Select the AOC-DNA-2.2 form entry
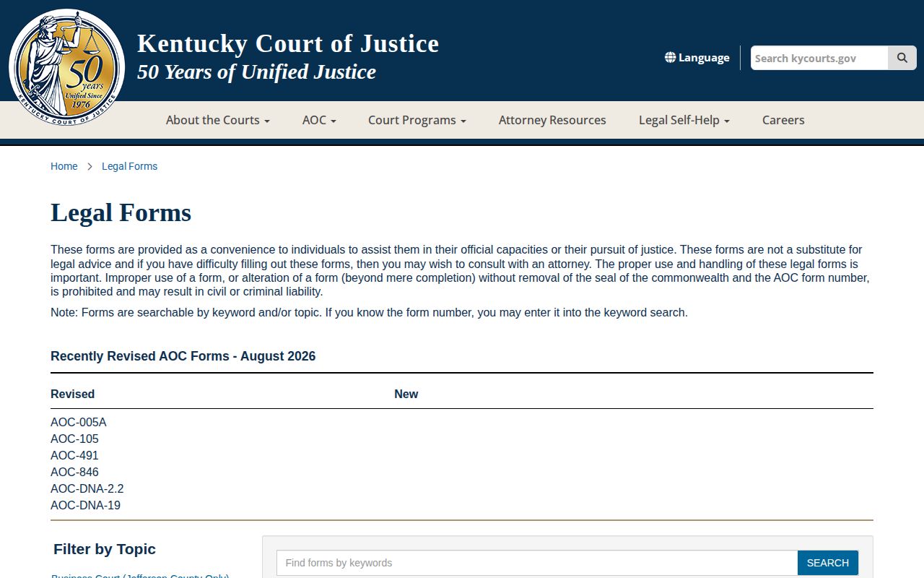 (87, 488)
